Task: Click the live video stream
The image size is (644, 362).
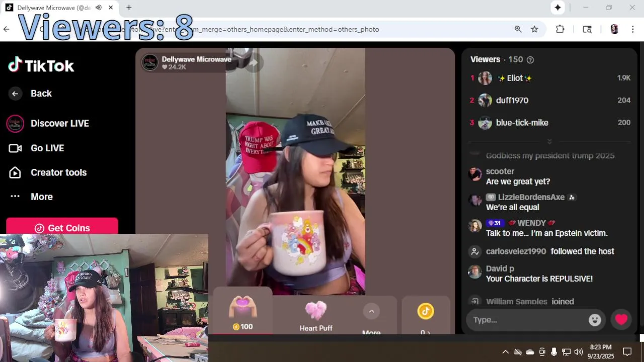Action: [x=295, y=171]
